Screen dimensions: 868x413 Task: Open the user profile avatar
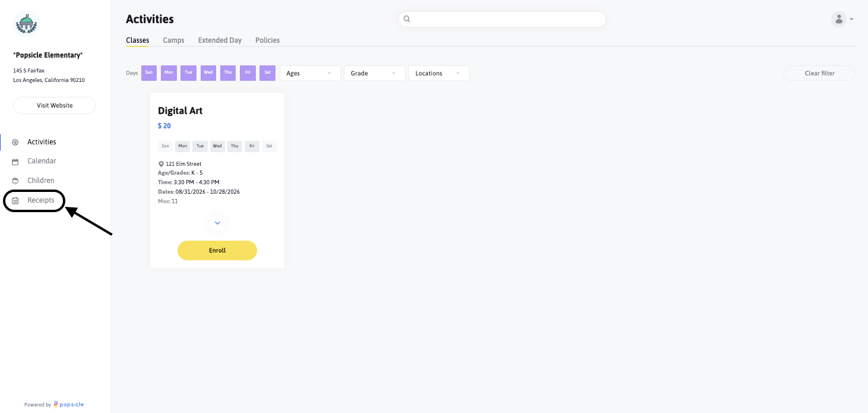coord(838,19)
